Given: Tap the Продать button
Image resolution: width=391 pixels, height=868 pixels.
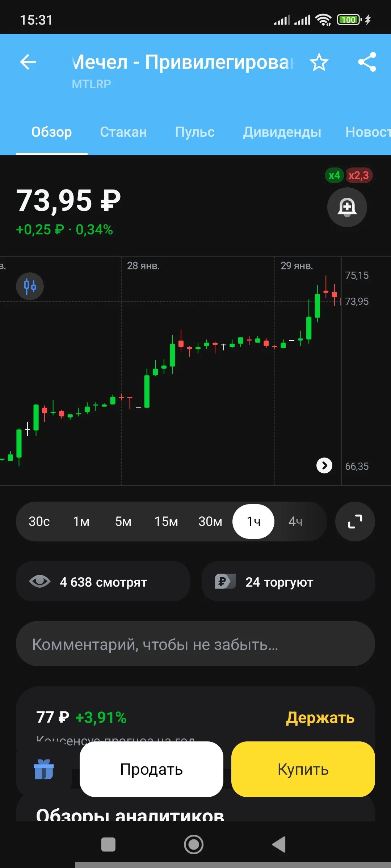Looking at the screenshot, I should pos(151,769).
